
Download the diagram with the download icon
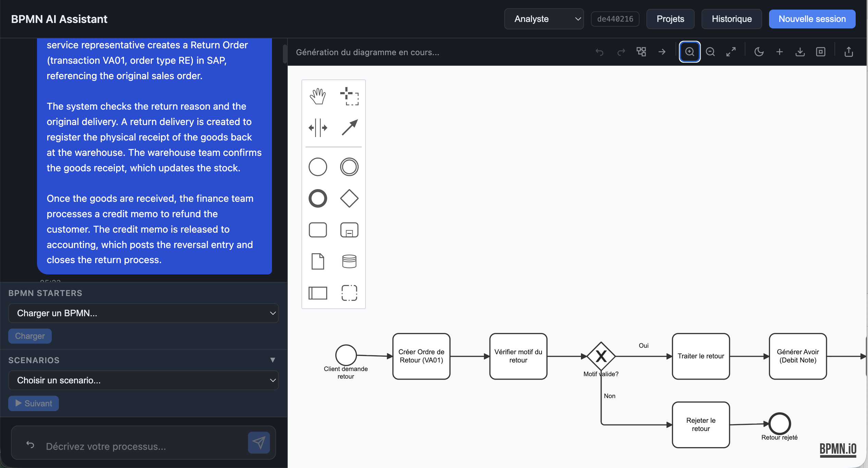pos(800,52)
